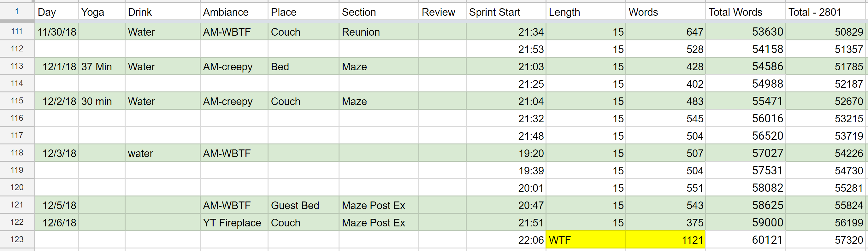Select row header 123
This screenshot has height=251, width=868.
[x=17, y=240]
